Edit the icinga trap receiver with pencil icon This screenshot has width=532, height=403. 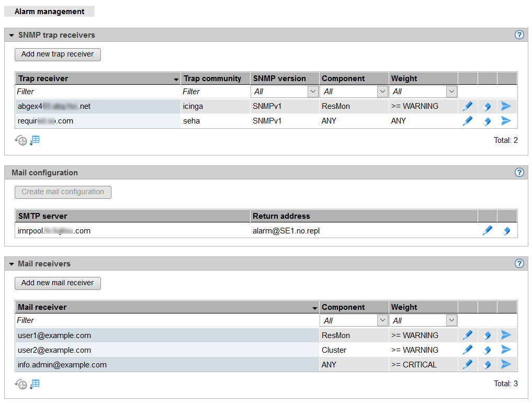point(468,106)
